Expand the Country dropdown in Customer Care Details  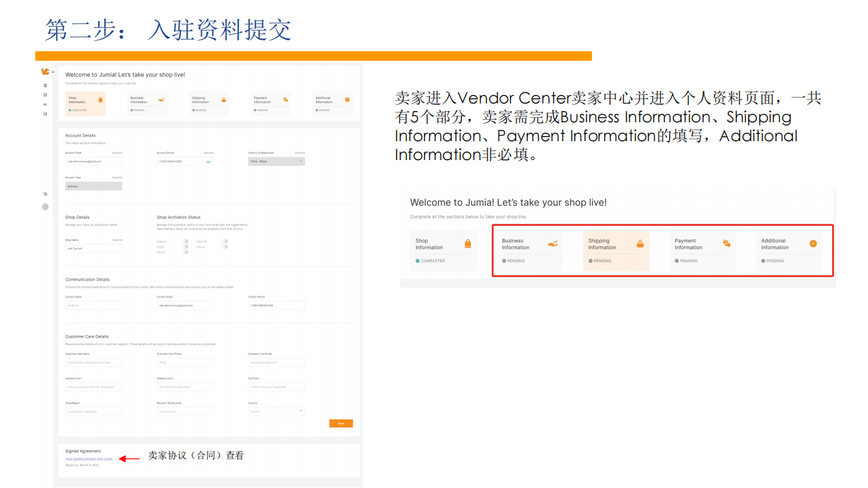(x=276, y=411)
